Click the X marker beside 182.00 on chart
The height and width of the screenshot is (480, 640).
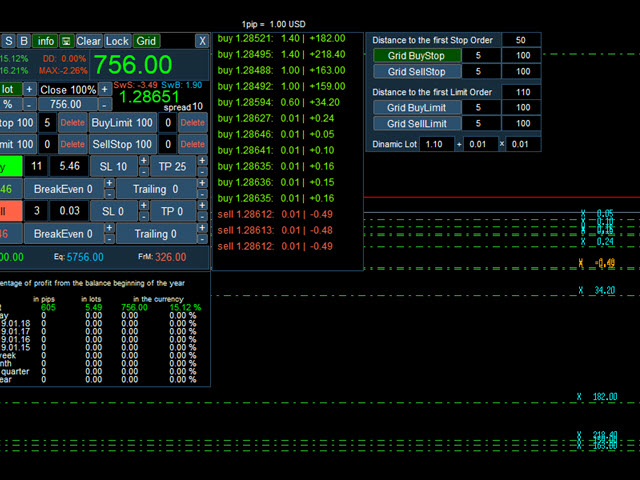(x=579, y=397)
